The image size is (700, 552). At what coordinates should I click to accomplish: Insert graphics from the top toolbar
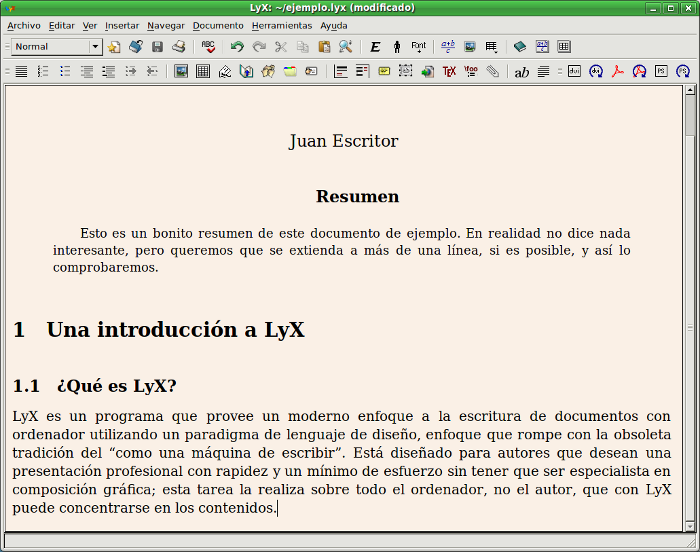470,46
